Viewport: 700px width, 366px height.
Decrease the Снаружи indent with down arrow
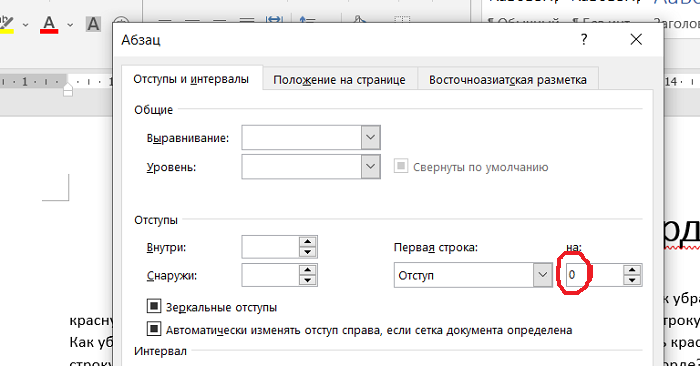[x=307, y=280]
